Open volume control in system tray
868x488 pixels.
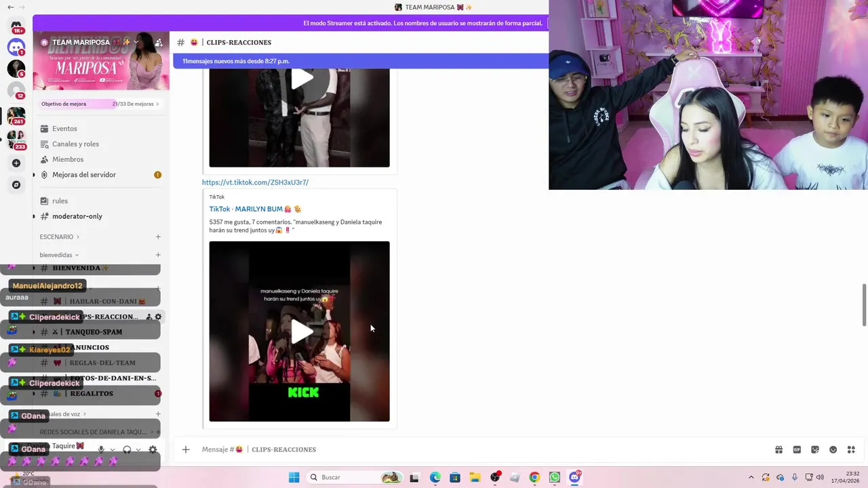[x=820, y=477]
